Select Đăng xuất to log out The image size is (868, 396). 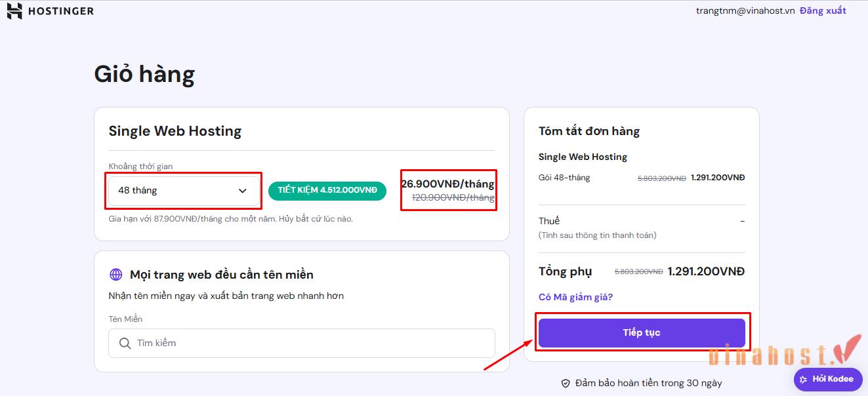pyautogui.click(x=823, y=10)
